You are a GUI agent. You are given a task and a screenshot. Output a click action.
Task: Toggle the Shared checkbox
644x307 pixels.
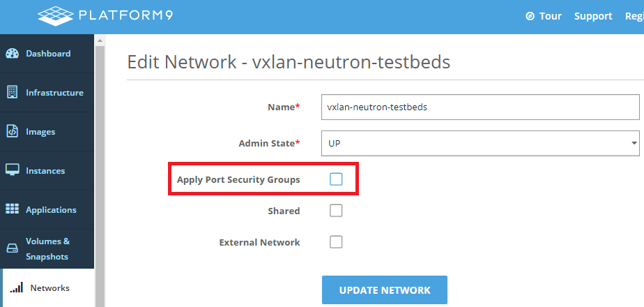(336, 211)
